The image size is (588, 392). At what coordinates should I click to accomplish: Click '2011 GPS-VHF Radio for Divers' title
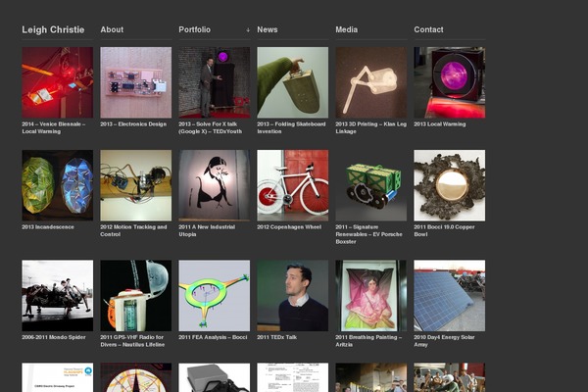132,341
